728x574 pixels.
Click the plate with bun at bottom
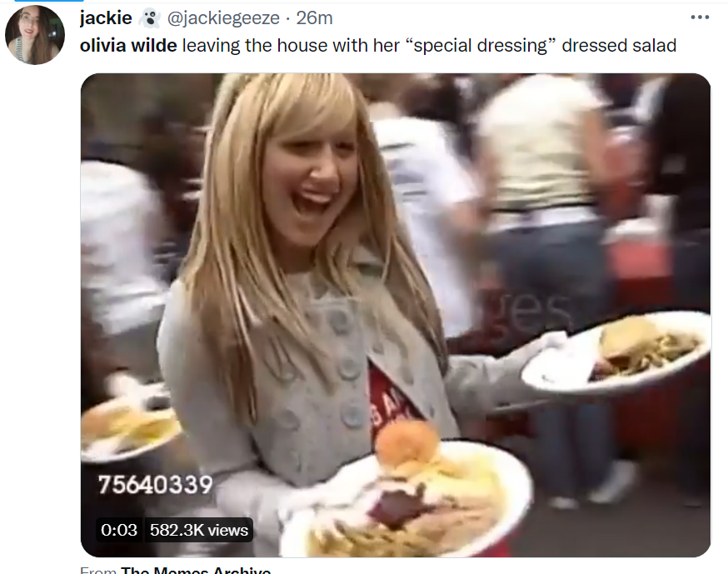[x=406, y=498]
